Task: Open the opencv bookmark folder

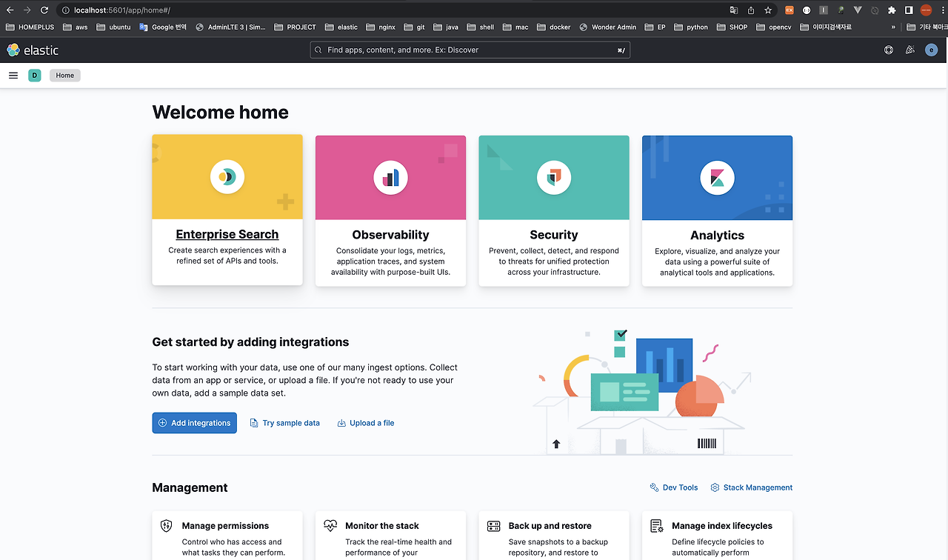Action: click(774, 27)
